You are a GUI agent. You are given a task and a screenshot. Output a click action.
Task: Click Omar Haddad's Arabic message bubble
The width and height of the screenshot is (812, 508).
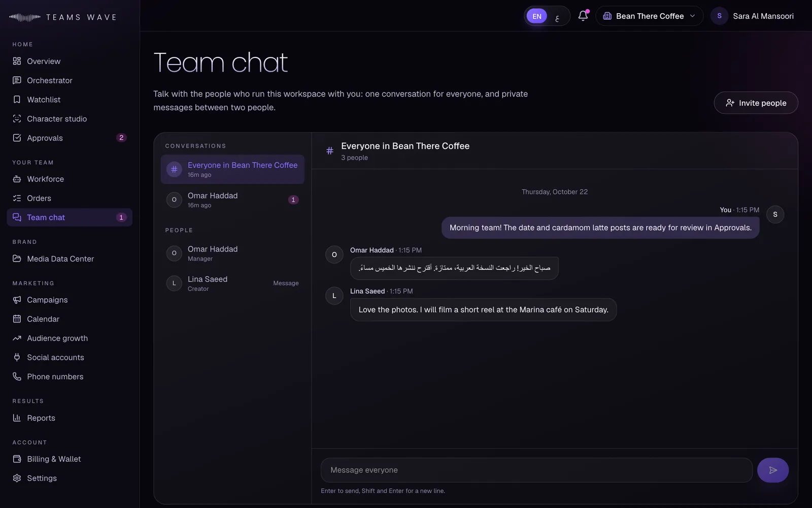454,268
